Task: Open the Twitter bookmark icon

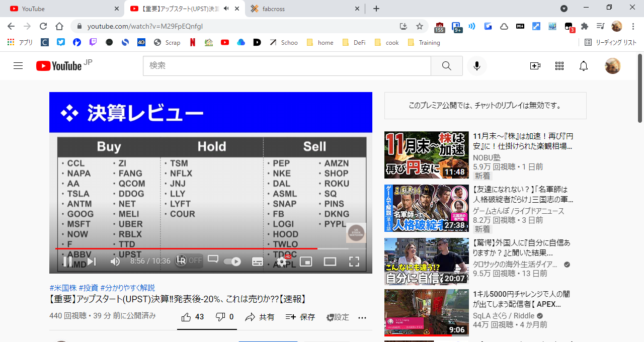Action: pyautogui.click(x=61, y=43)
